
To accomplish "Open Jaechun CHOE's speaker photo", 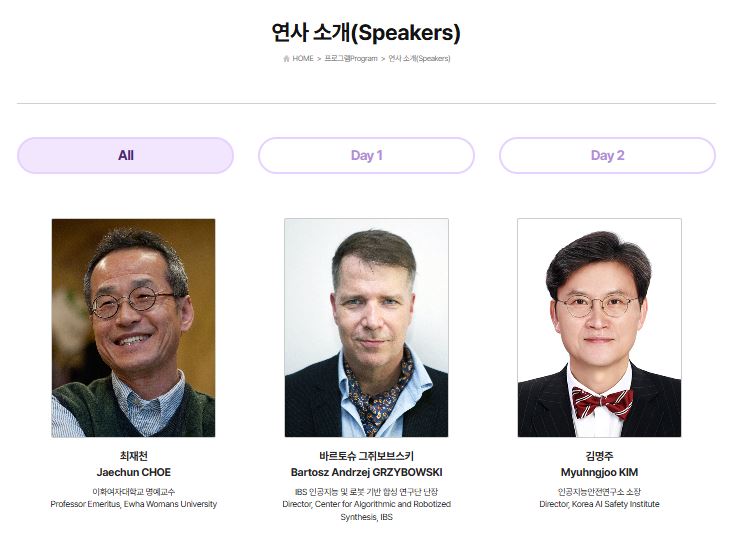I will pos(133,327).
